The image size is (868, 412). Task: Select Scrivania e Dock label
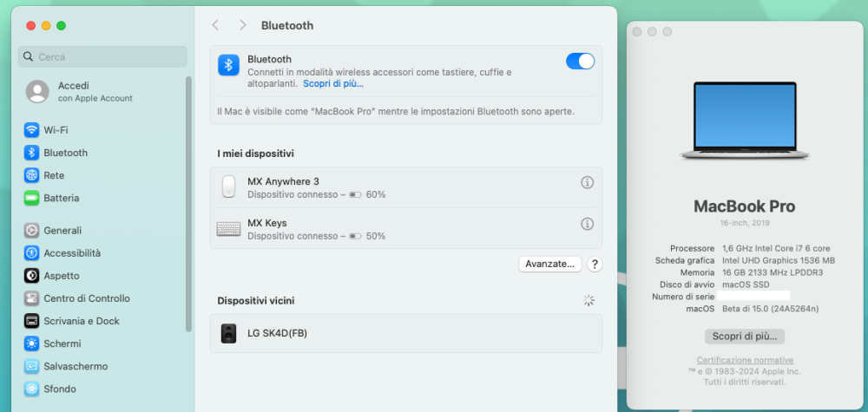point(82,321)
